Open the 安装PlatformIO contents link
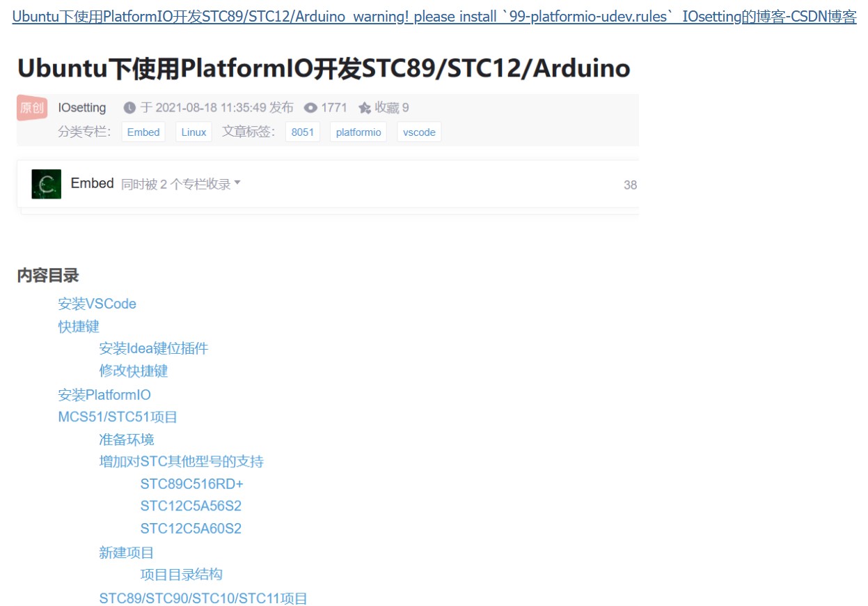 point(104,394)
